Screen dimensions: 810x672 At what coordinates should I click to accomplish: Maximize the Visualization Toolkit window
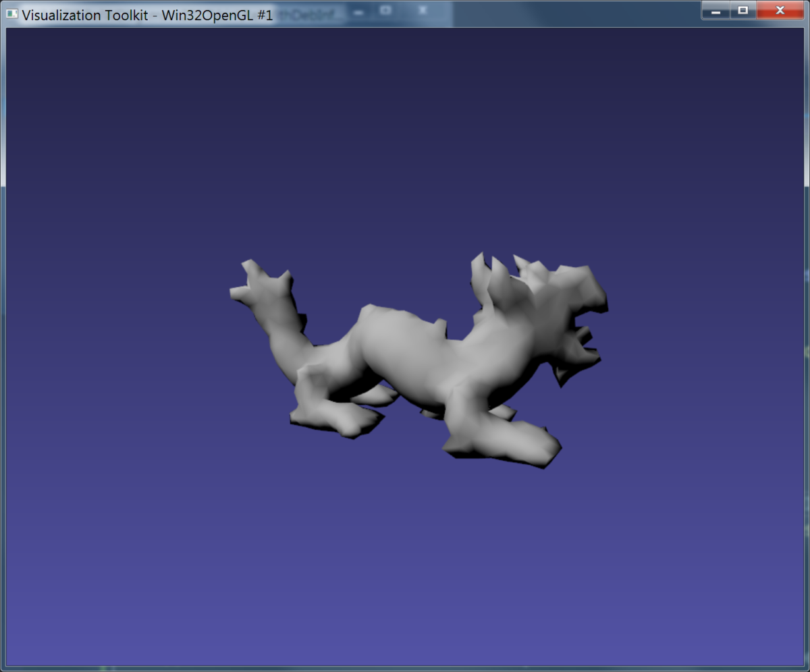pos(742,10)
